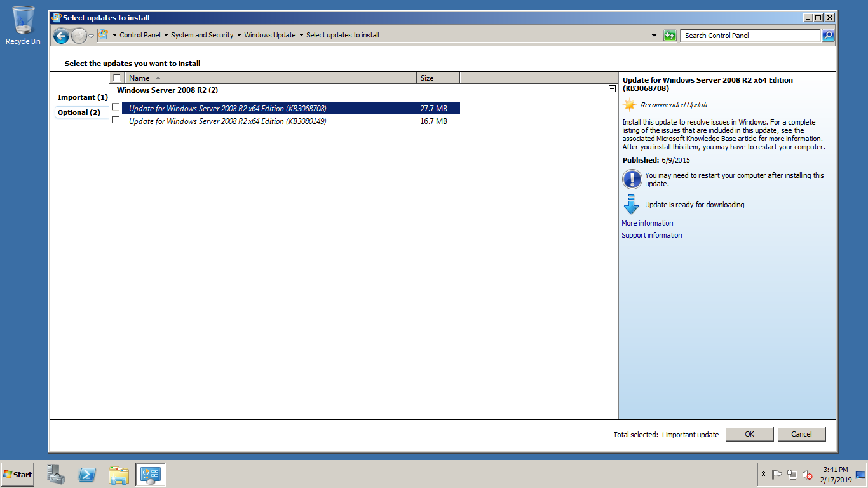Launch Server Manager from taskbar
The width and height of the screenshot is (868, 488).
[x=57, y=475]
